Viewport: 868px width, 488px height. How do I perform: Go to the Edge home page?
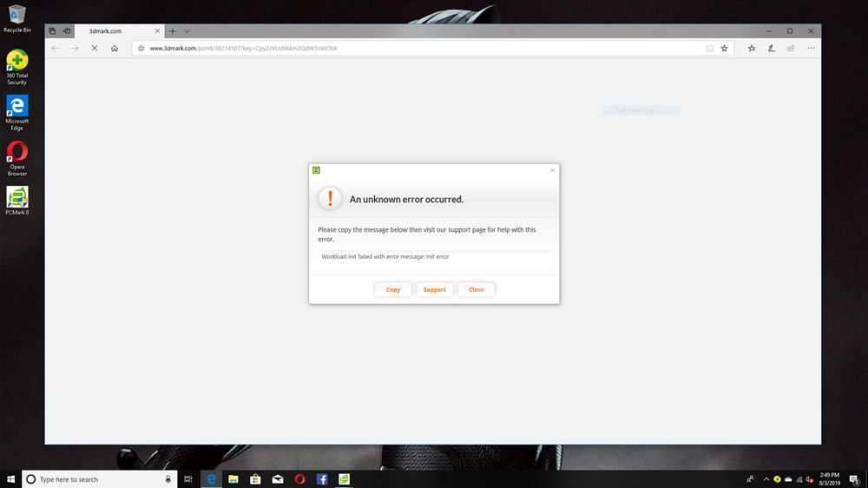point(115,48)
